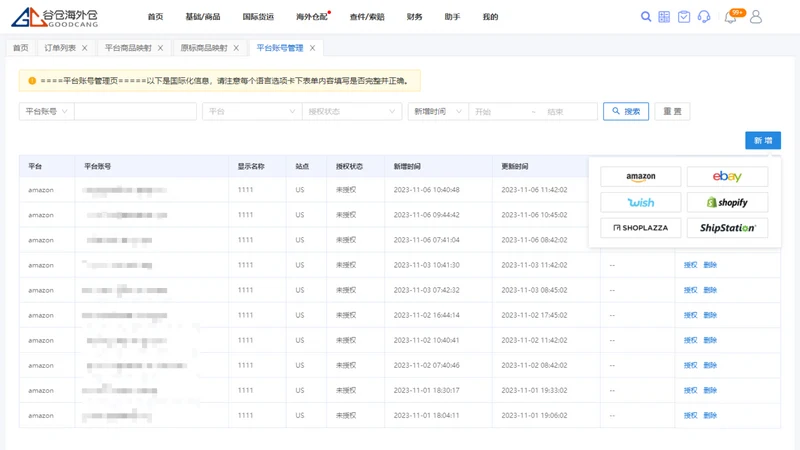The image size is (800, 450).
Task: Select the Wish platform option
Action: coord(640,203)
